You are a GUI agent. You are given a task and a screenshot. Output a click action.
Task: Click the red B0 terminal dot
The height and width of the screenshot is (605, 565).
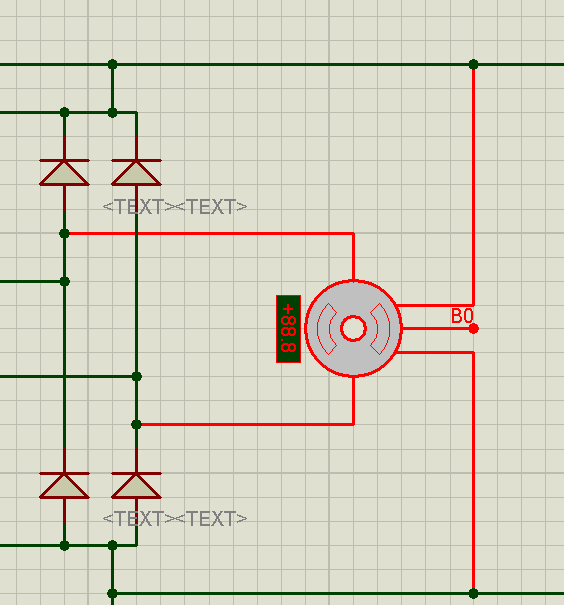coord(474,329)
